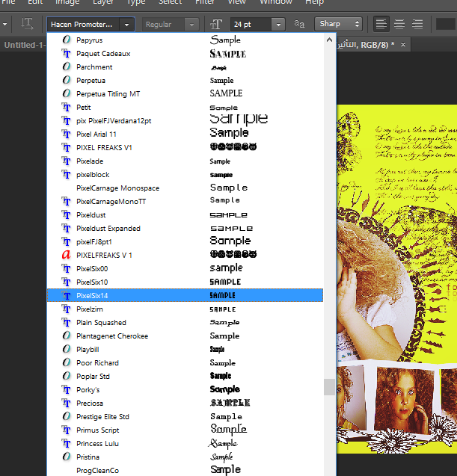Click the Sample preview for Primus Script
The width and height of the screenshot is (457, 476).
click(228, 430)
